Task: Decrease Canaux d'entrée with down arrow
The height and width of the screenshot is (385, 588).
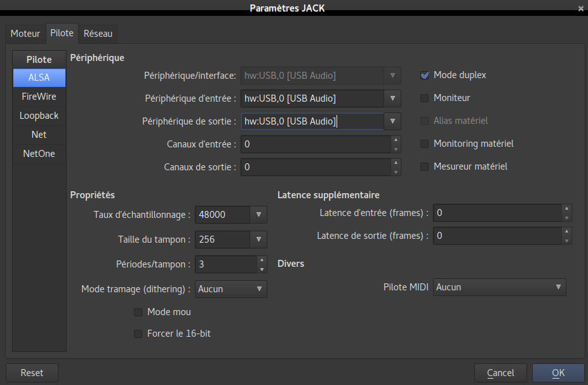Action: tap(396, 149)
